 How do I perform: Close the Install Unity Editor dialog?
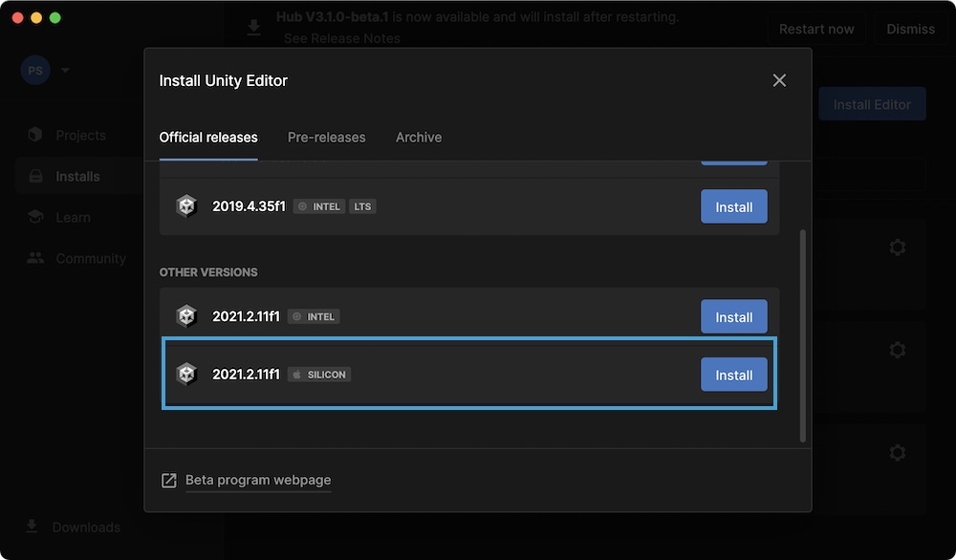(779, 80)
